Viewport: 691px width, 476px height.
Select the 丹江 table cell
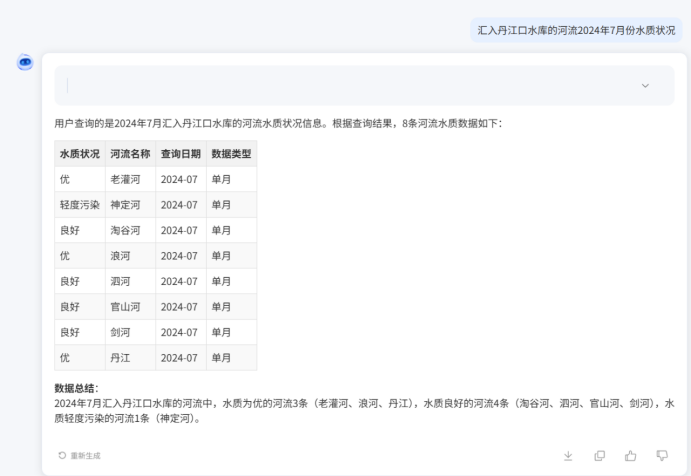point(130,358)
